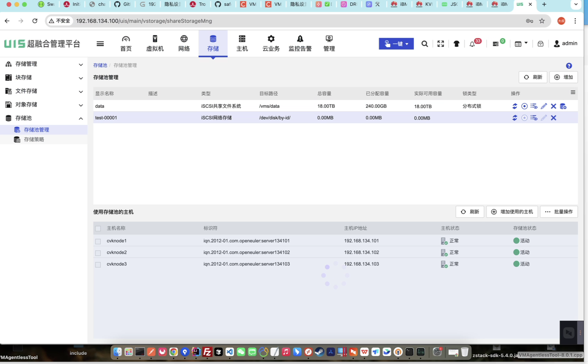Click the 增加使用的主机 button

[512, 212]
